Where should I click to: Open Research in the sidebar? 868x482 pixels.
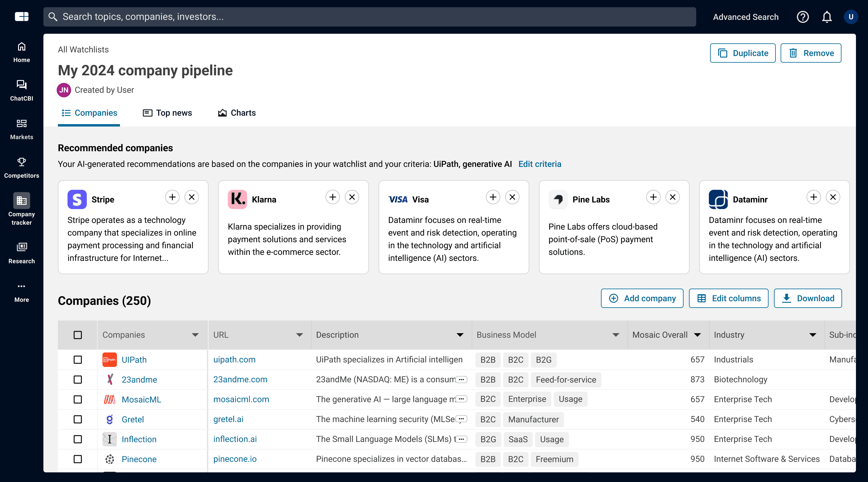click(x=22, y=253)
